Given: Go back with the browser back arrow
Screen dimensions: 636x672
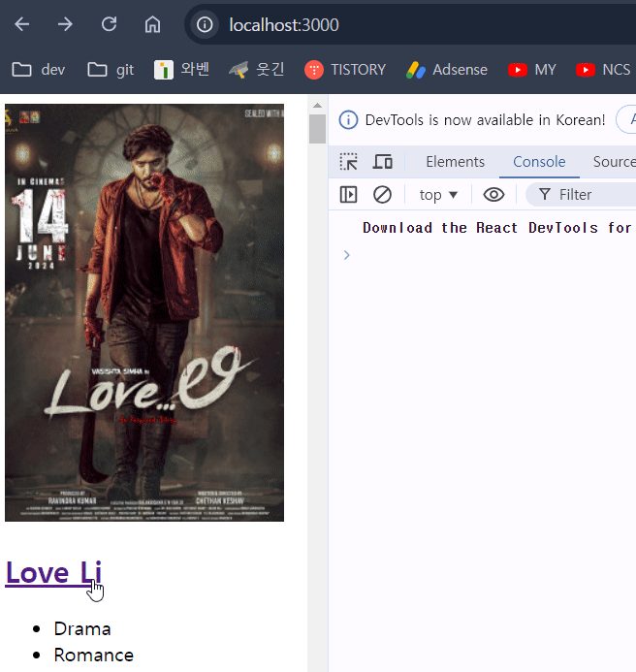Looking at the screenshot, I should pos(22,24).
